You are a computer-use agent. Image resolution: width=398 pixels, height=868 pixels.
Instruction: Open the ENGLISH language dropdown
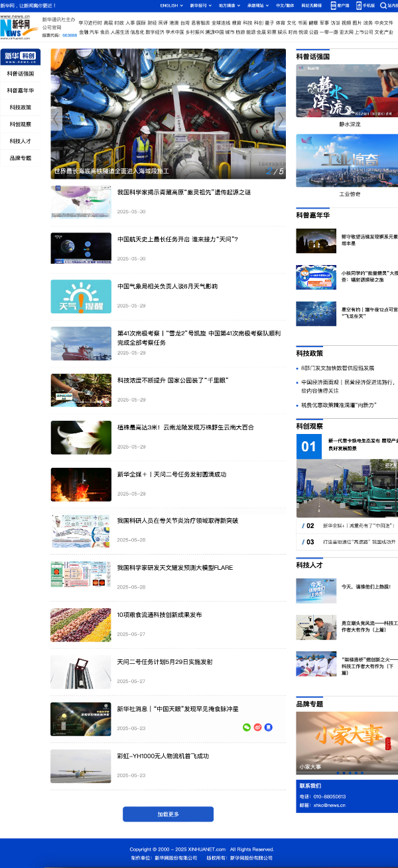coord(171,5)
